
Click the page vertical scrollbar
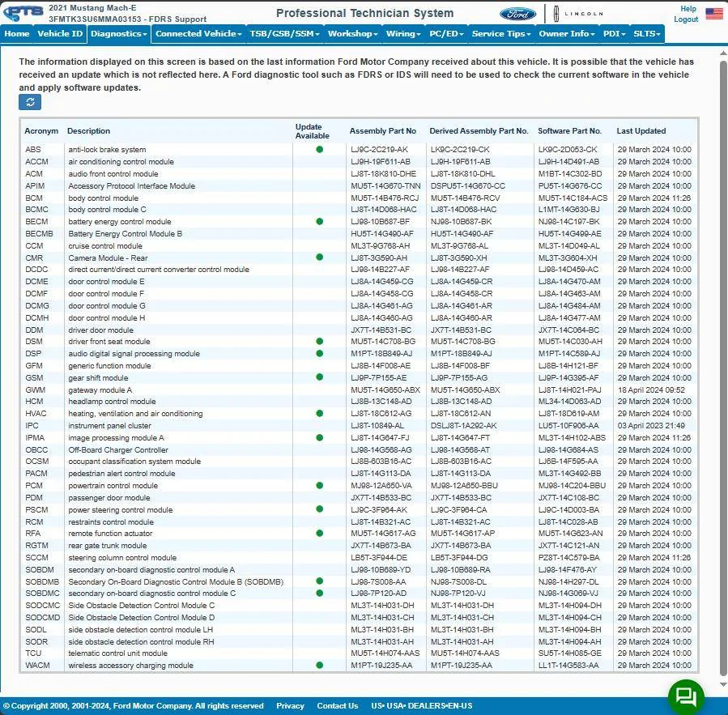723,367
